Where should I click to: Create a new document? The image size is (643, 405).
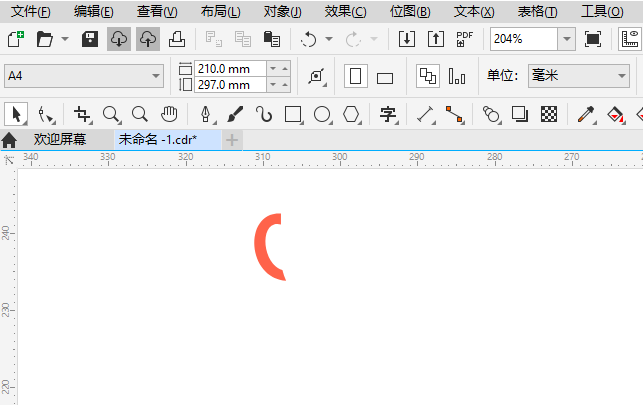[x=16, y=39]
